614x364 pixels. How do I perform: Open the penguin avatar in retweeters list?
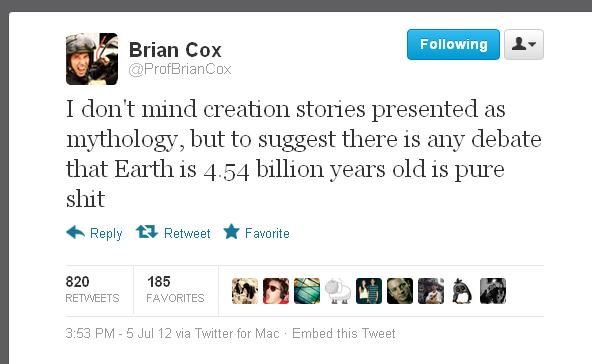tap(462, 291)
